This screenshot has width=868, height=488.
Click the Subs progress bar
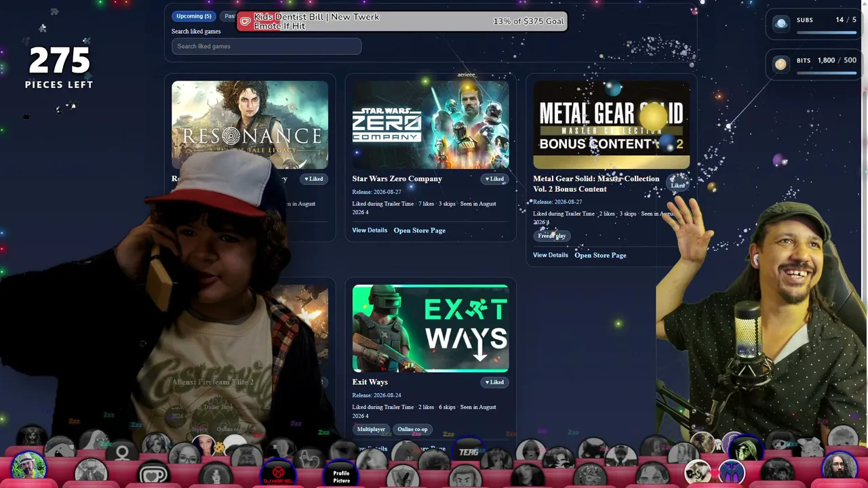(826, 31)
